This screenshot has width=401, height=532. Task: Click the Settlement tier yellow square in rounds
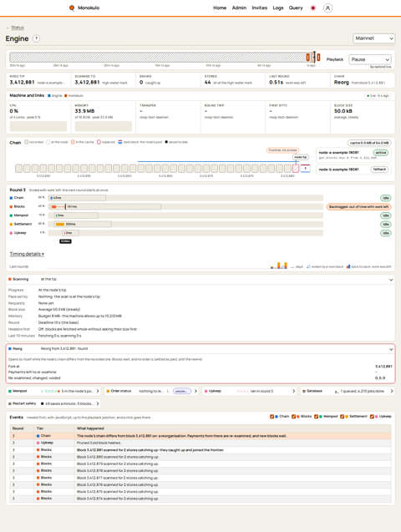tap(11, 225)
